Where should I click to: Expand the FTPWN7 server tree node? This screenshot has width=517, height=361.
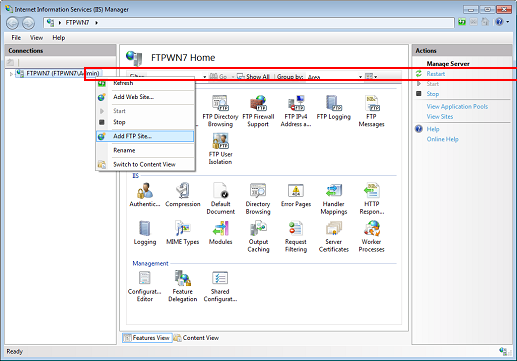coord(11,74)
